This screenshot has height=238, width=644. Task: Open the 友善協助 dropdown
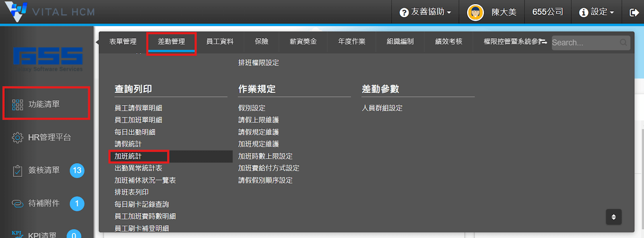coord(426,12)
